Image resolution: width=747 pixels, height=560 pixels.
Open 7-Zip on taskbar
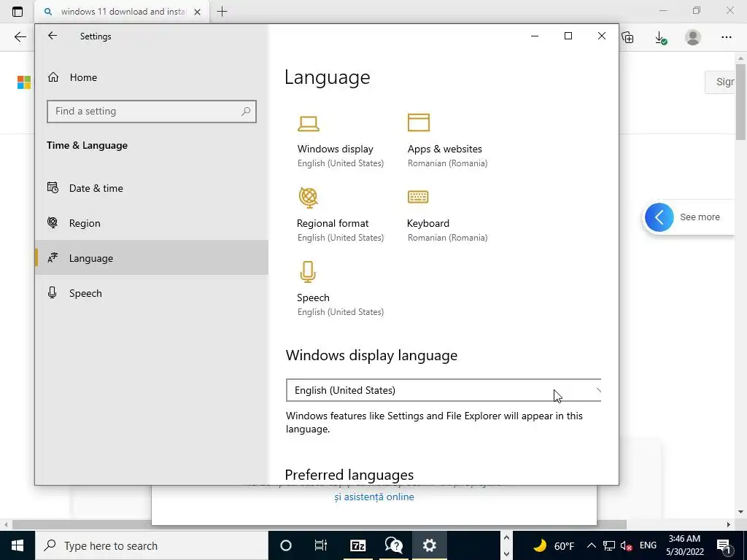tap(357, 545)
